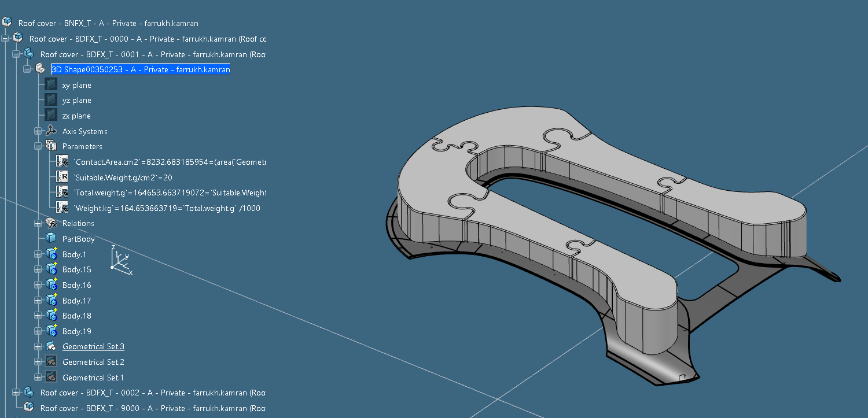Click the xy plane icon
Viewport: 868px width, 418px height.
pos(52,85)
